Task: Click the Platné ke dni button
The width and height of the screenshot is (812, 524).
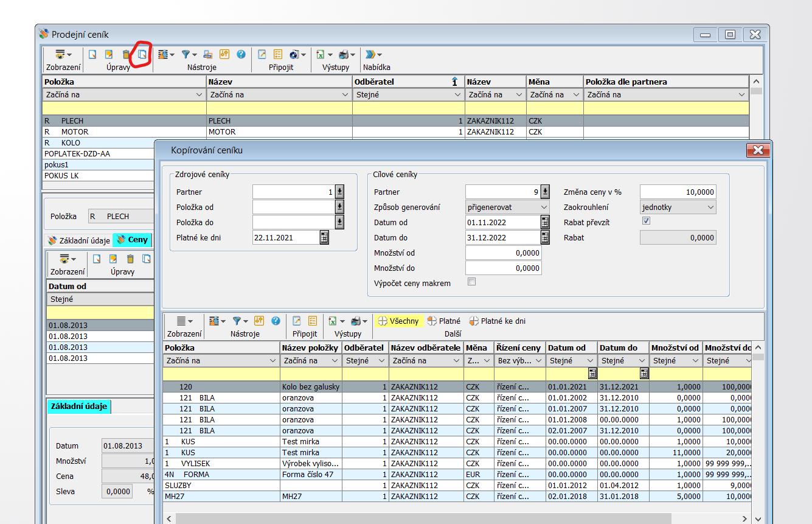Action: click(497, 321)
